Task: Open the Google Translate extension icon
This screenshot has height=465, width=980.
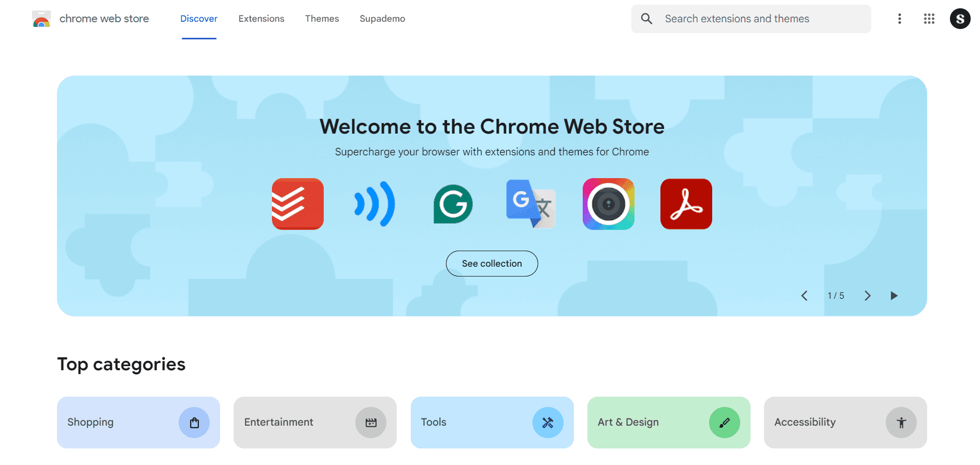Action: (531, 204)
